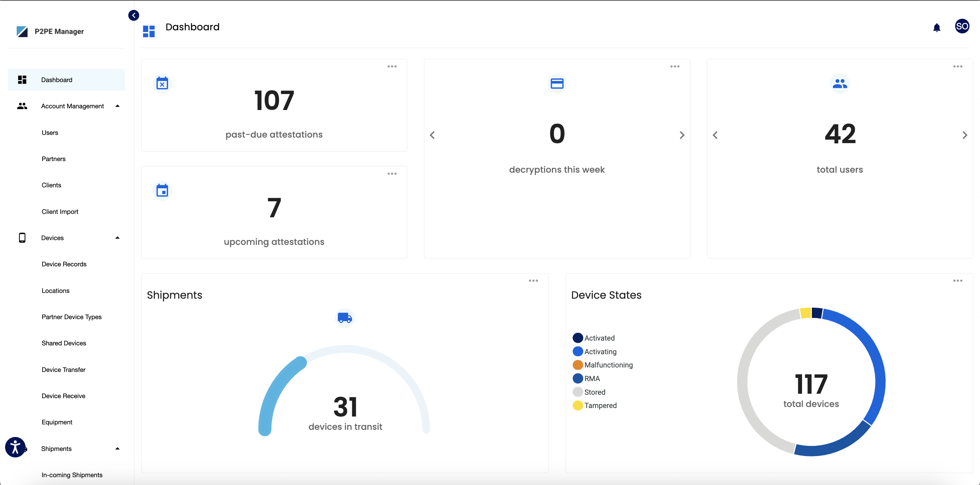Click the 107 past-due attestations number
980x485 pixels.
274,100
